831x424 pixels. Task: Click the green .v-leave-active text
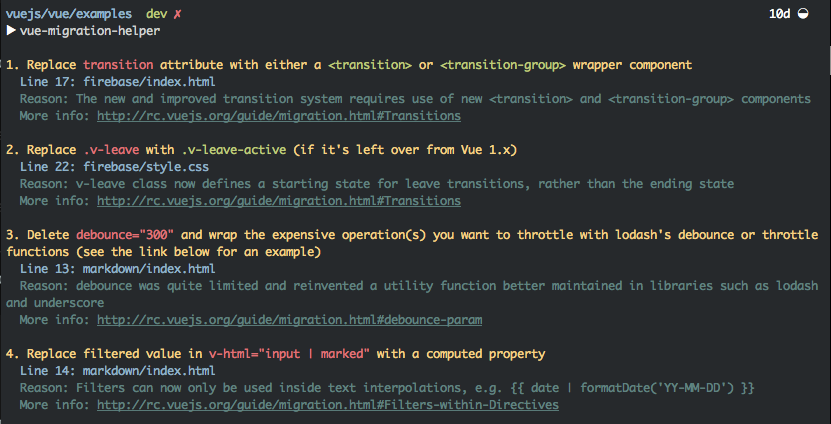click(235, 150)
